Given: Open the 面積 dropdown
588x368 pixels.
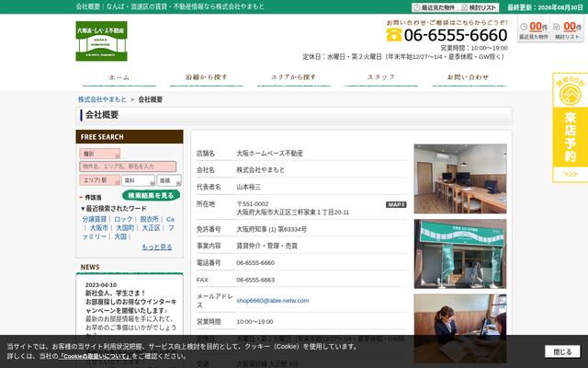Looking at the screenshot, I should [169, 180].
